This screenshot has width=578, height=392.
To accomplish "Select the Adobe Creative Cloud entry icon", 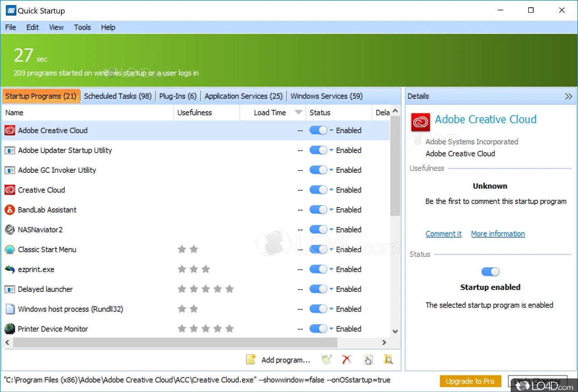I will [x=9, y=130].
